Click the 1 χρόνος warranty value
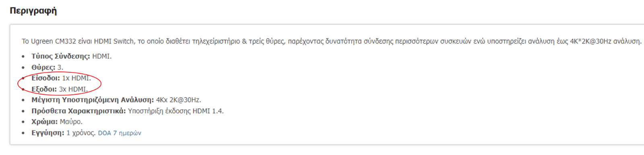This screenshot has width=644, height=155. [81, 133]
